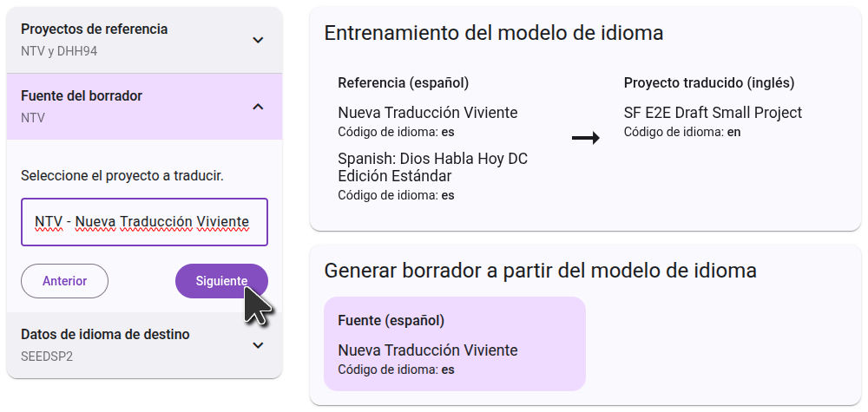868x412 pixels.
Task: Click Nueva Traducción Viviente inside the Fuente card
Action: click(x=428, y=350)
